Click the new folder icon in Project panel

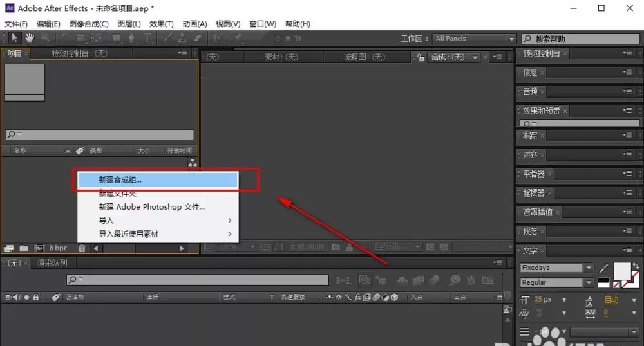(x=24, y=248)
